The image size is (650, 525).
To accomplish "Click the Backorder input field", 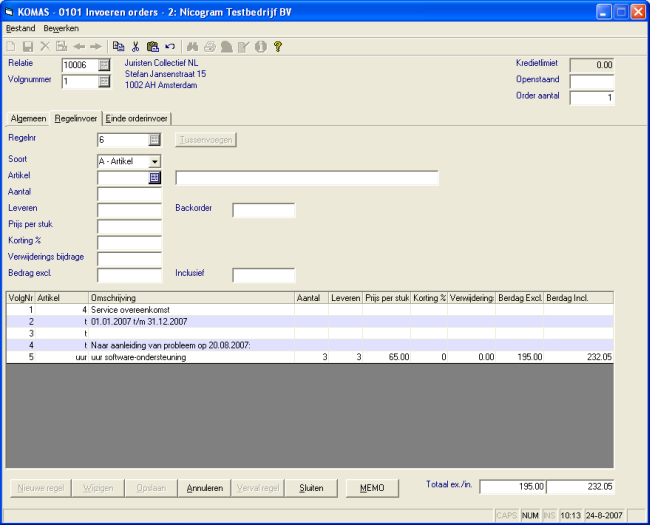I will coord(264,210).
